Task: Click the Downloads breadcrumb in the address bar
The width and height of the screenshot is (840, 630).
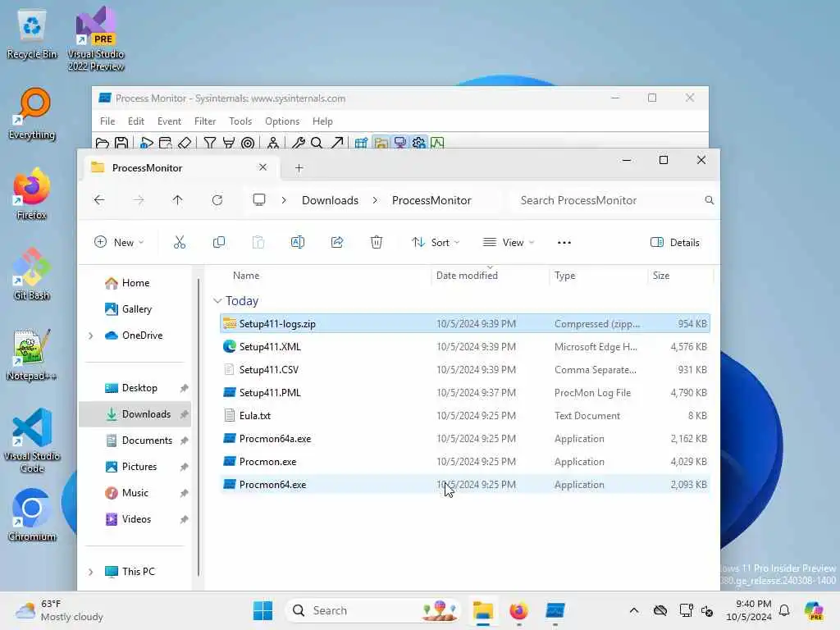Action: click(x=330, y=200)
